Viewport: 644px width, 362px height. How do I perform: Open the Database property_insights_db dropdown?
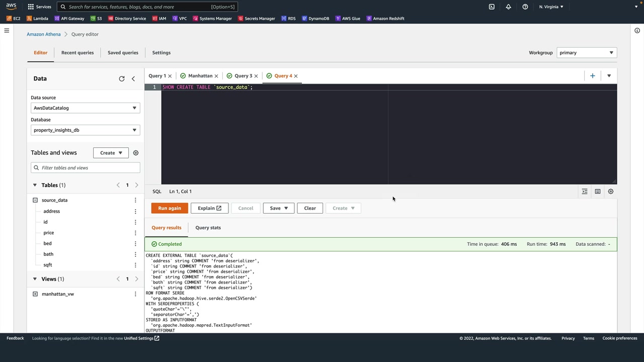[85, 130]
